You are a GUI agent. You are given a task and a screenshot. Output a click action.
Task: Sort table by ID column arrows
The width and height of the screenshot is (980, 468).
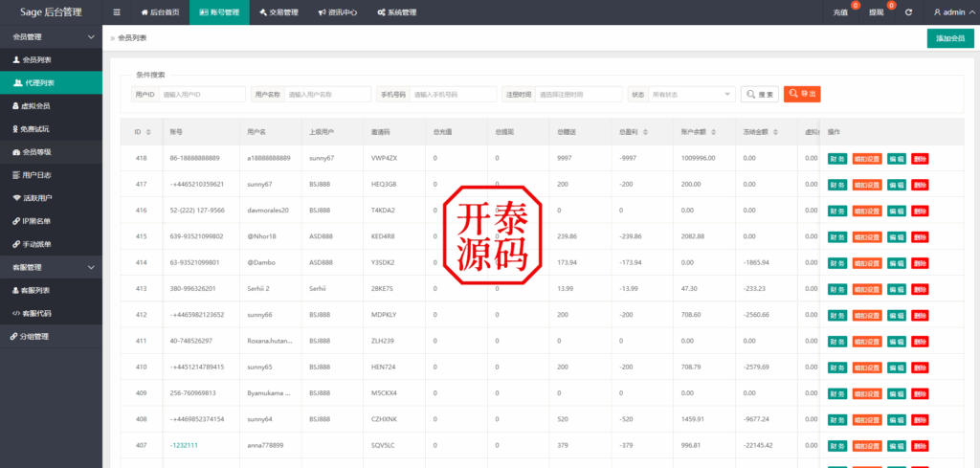click(148, 132)
